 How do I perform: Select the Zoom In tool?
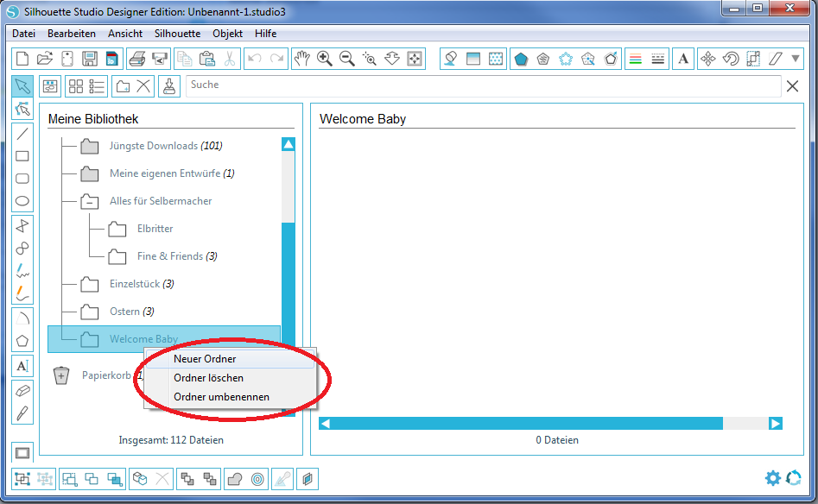[x=325, y=59]
